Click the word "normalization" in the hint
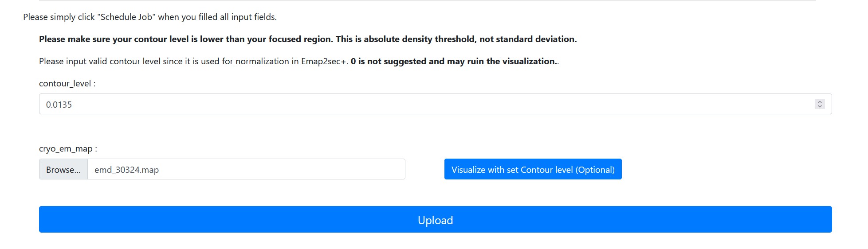The height and width of the screenshot is (249, 868). (262, 61)
